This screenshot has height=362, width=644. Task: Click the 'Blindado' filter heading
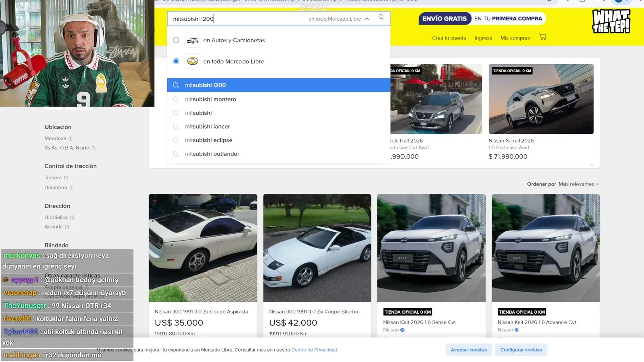coord(57,246)
